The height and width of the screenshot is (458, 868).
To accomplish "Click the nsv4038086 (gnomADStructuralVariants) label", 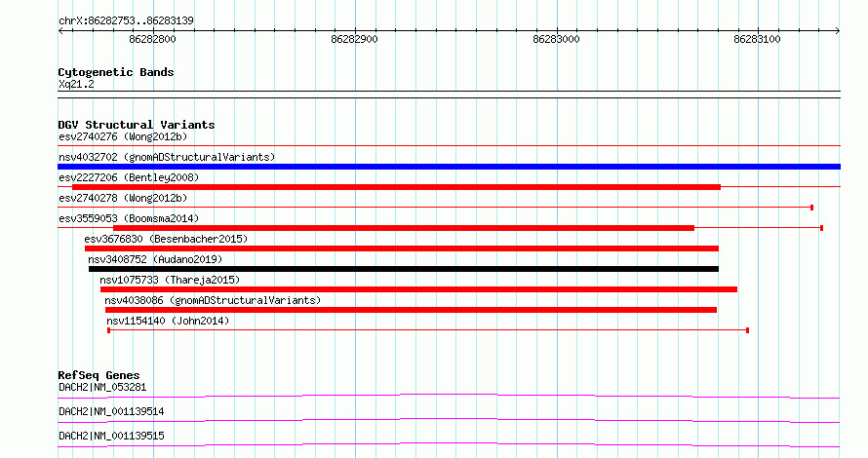I will [x=213, y=300].
